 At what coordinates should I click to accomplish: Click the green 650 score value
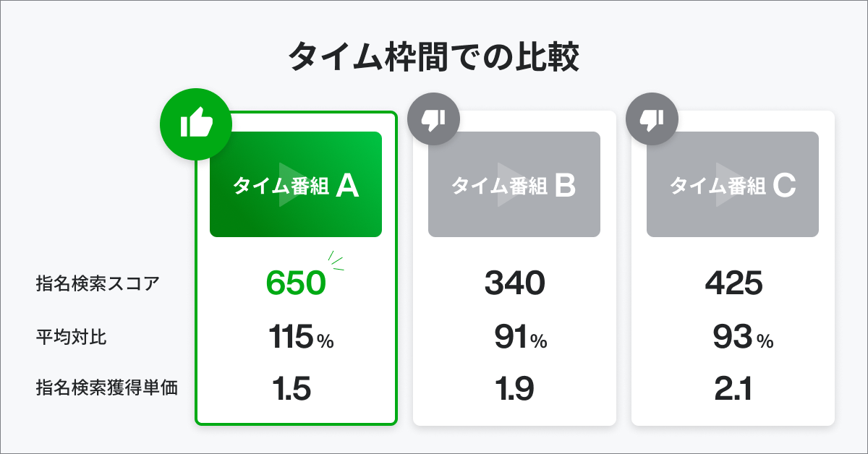296,283
